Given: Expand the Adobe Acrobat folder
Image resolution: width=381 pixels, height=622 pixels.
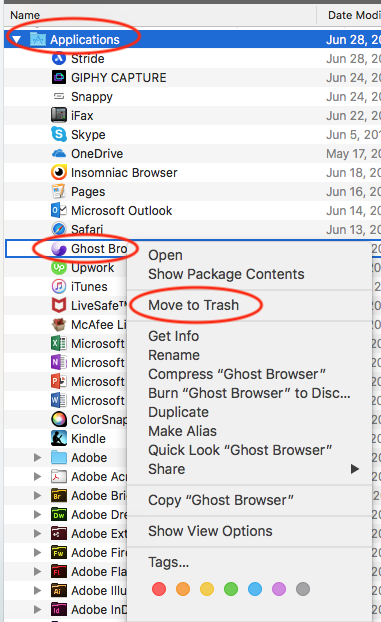Looking at the screenshot, I should (x=37, y=476).
